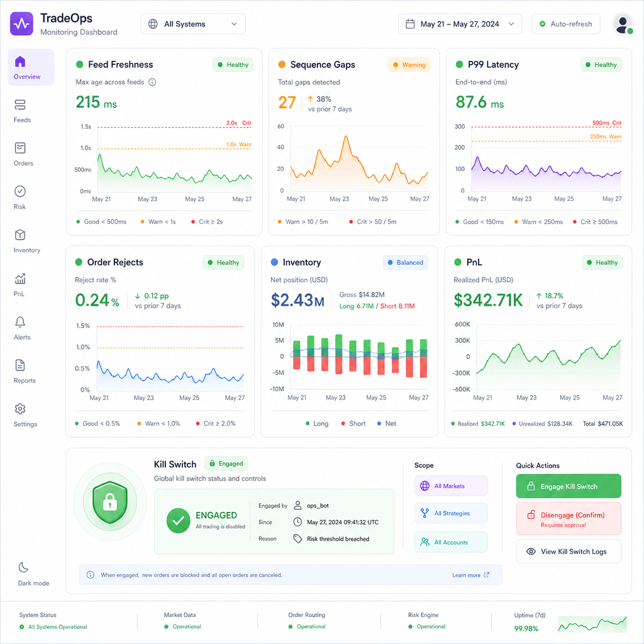The width and height of the screenshot is (644, 644).
Task: Expand the All Systems dropdown
Action: coord(193,24)
